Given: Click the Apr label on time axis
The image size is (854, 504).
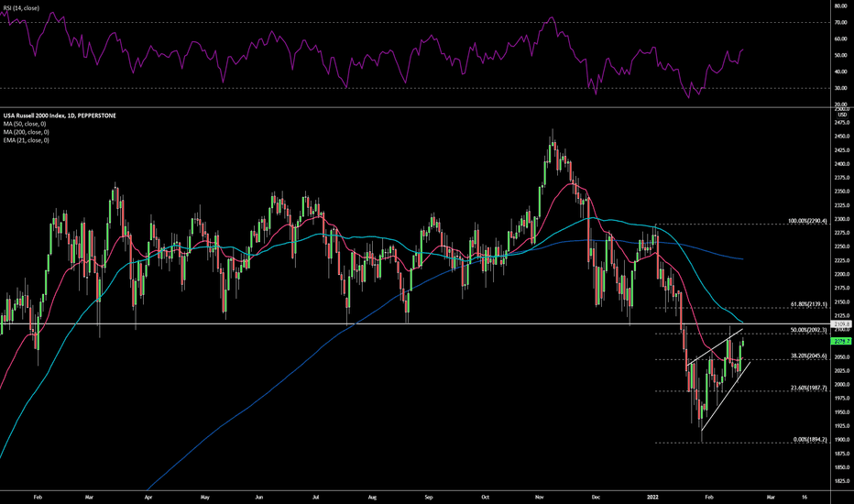Looking at the screenshot, I should coord(148,497).
